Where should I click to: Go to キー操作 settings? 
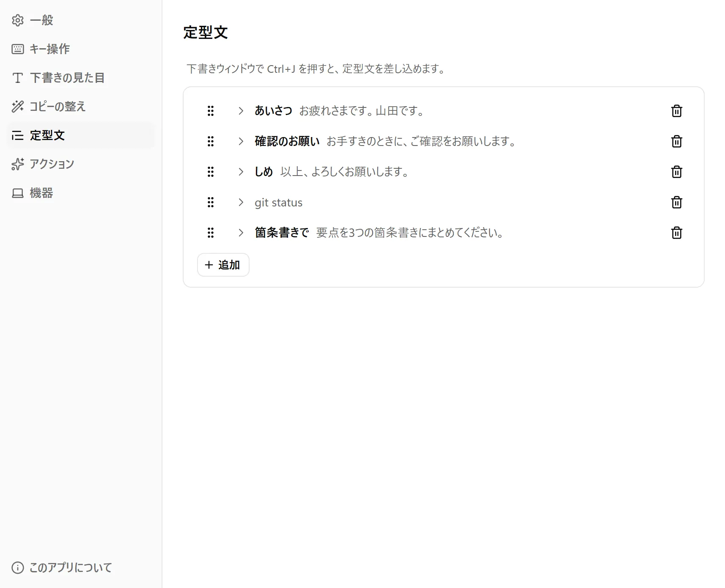[x=81, y=49]
